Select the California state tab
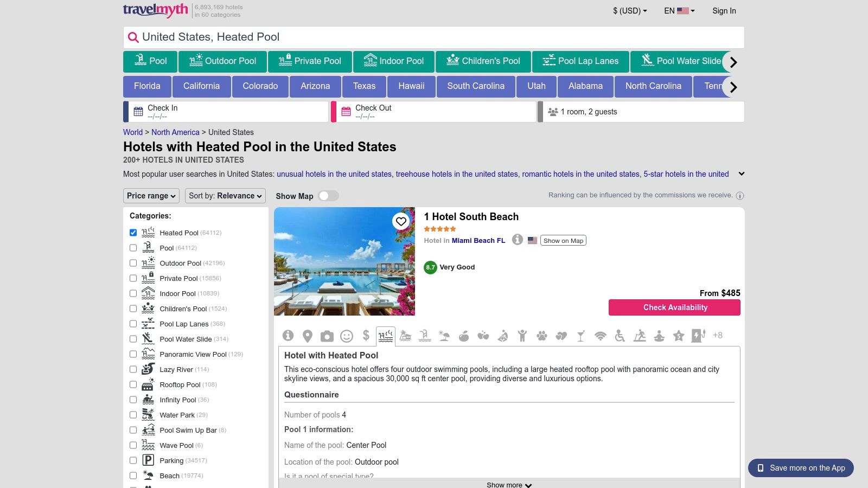The image size is (868, 488). (201, 86)
